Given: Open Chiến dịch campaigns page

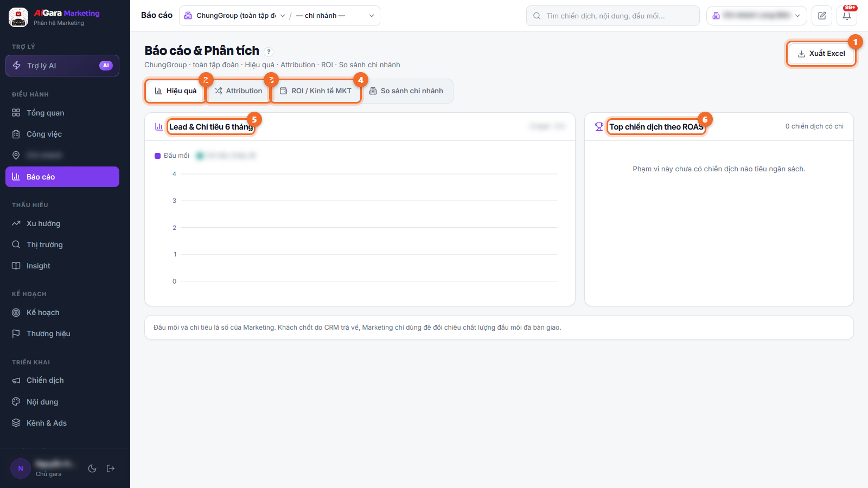Looking at the screenshot, I should click(62, 380).
